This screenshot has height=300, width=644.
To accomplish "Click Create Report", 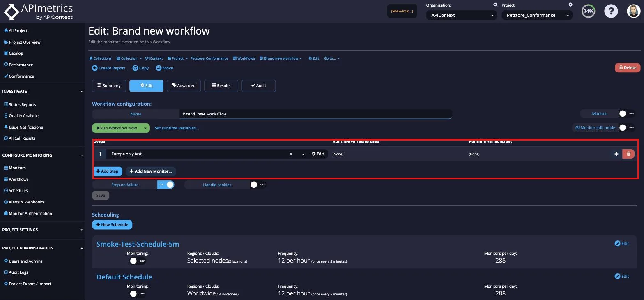I will pos(109,68).
